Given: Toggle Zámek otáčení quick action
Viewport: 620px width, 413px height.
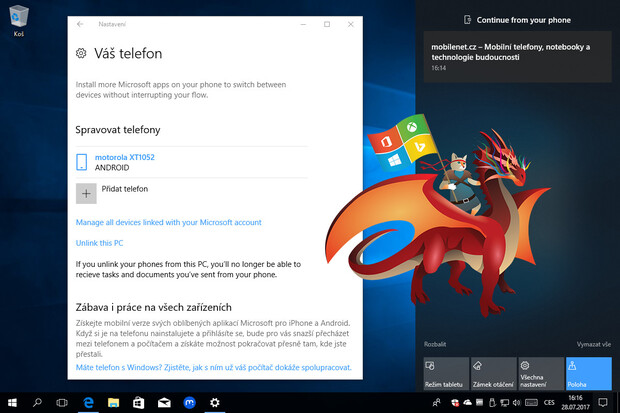Looking at the screenshot, I should pyautogui.click(x=494, y=373).
